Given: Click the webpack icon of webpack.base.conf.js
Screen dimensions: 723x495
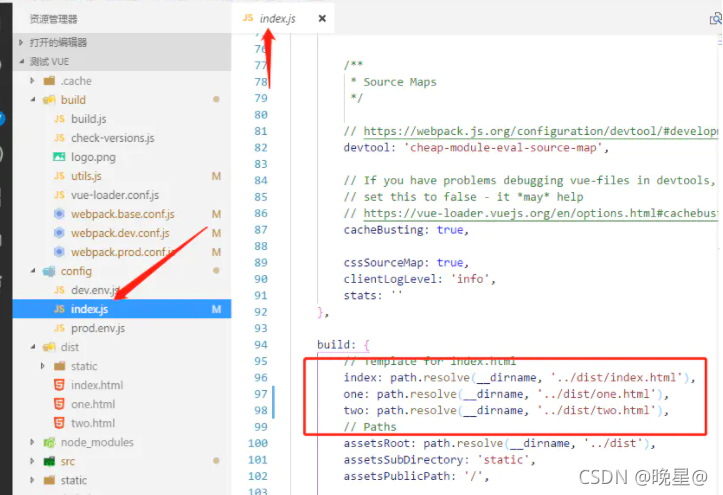Looking at the screenshot, I should [x=59, y=214].
